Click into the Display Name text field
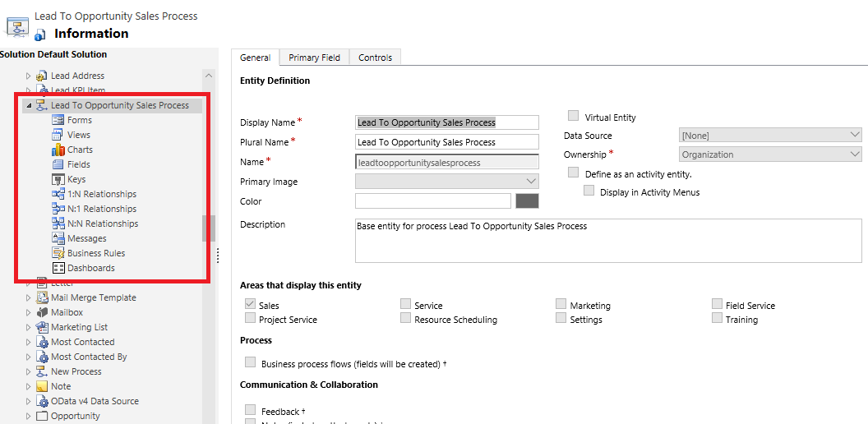Screen dimensions: 868x424 pyautogui.click(x=446, y=122)
